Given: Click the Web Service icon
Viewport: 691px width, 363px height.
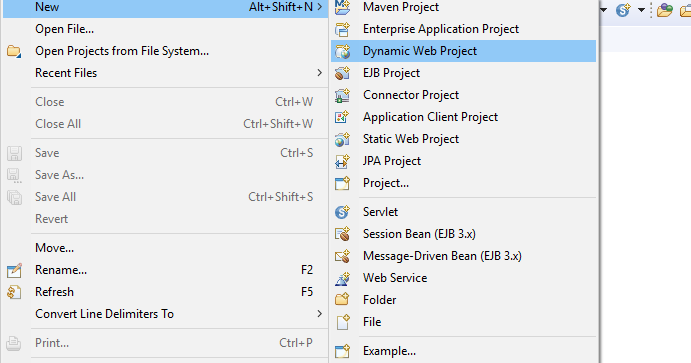Looking at the screenshot, I should click(x=342, y=278).
